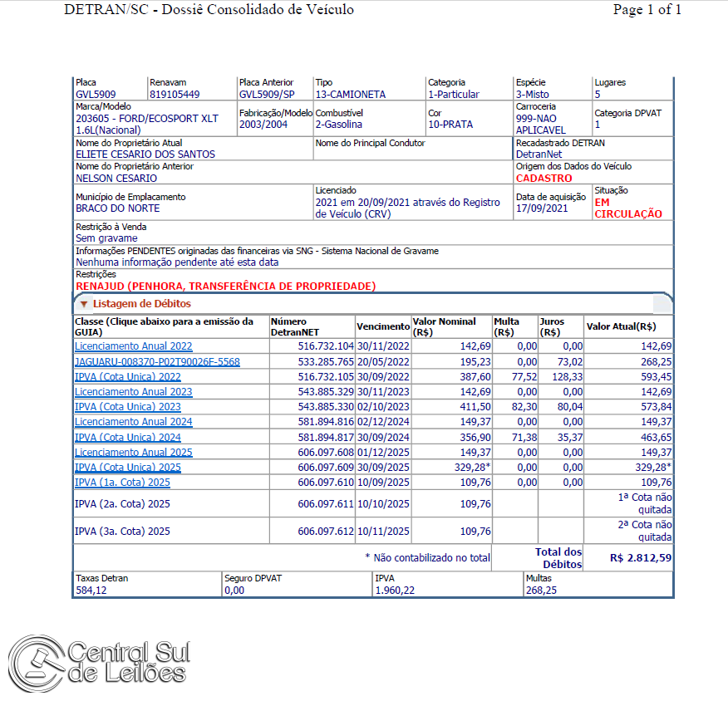The height and width of the screenshot is (701, 728).
Task: Open Licenciamento Anual 2022 guia link
Action: (x=134, y=346)
